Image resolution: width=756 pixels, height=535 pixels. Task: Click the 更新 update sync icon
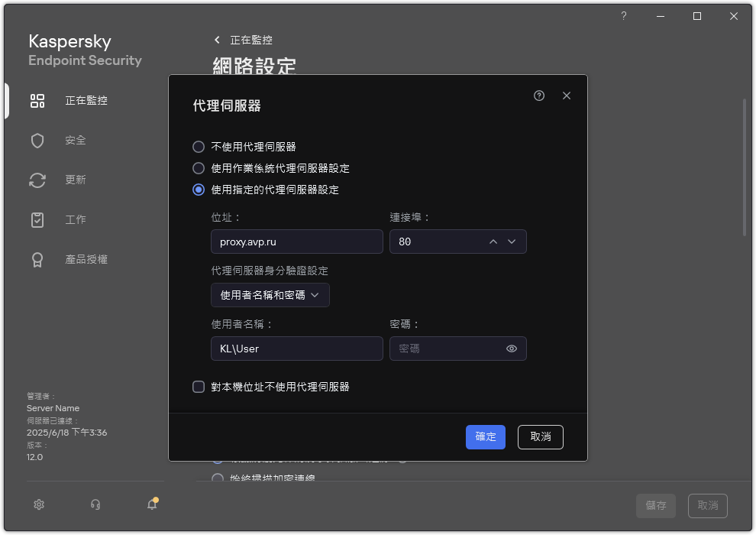click(x=37, y=180)
